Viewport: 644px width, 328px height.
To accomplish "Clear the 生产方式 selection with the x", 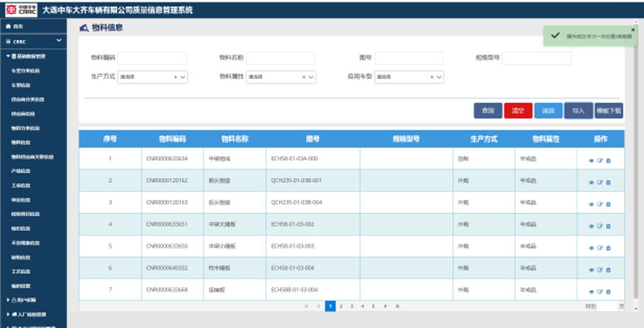I will pyautogui.click(x=175, y=77).
